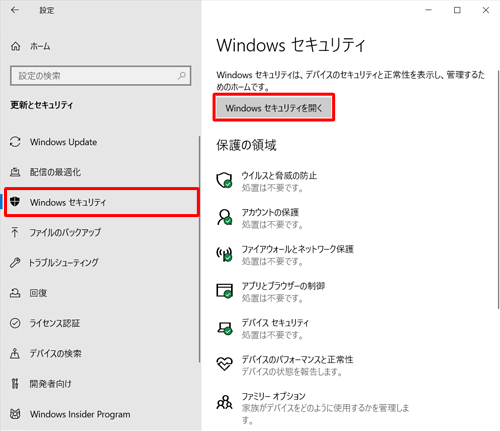Close the Settings window

[x=486, y=10]
